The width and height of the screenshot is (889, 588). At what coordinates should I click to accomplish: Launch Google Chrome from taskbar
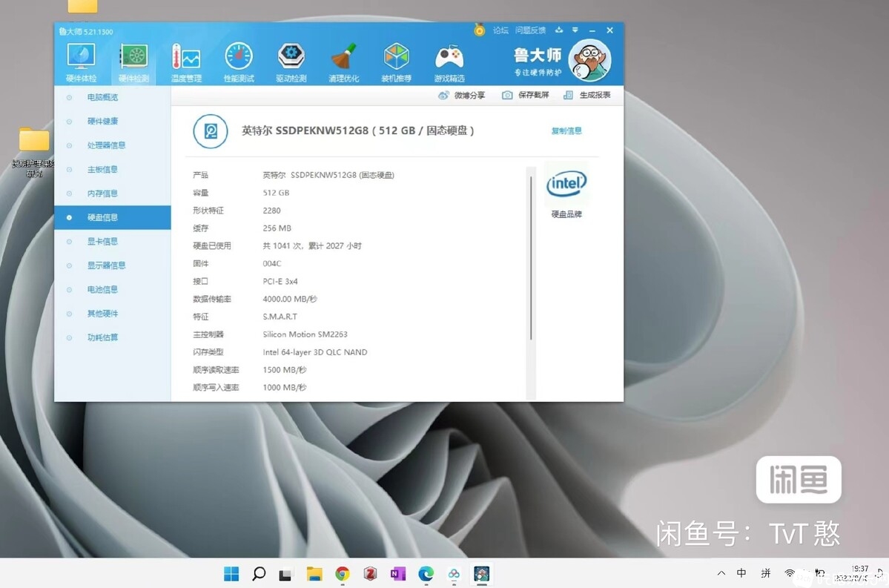tap(343, 574)
